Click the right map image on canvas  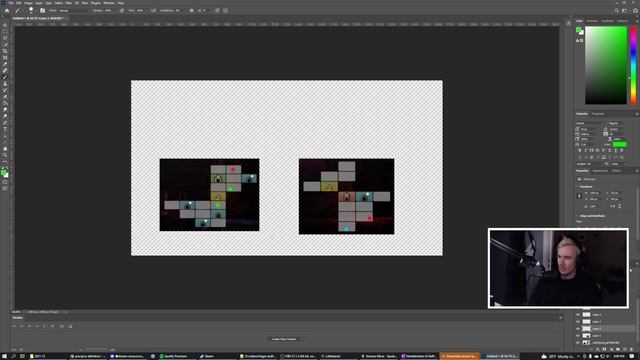pos(347,196)
